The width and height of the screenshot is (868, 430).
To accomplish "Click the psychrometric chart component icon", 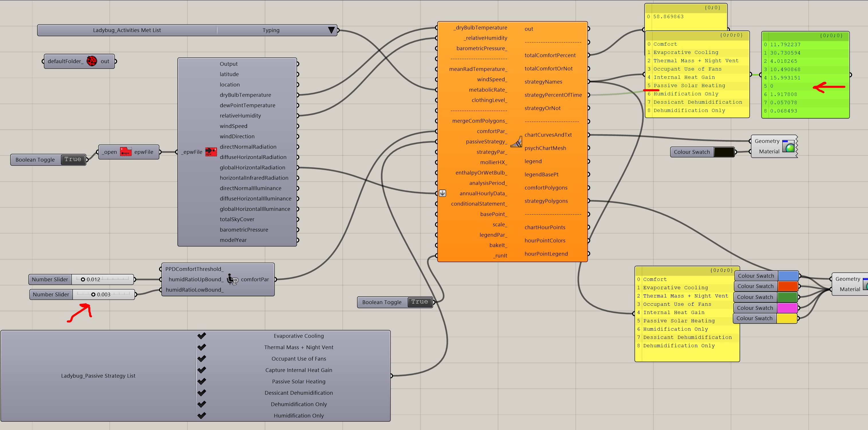I will [516, 142].
